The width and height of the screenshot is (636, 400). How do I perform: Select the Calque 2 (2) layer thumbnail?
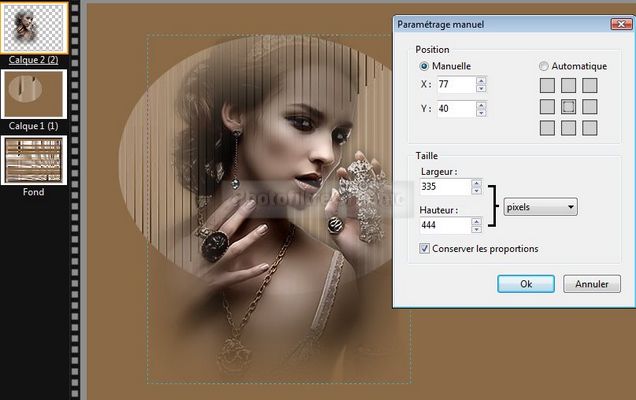coord(33,28)
